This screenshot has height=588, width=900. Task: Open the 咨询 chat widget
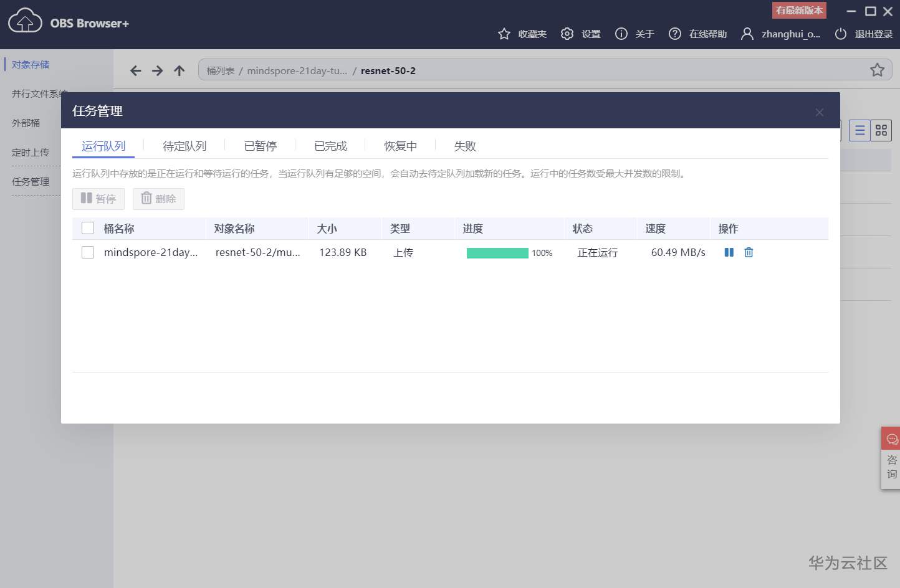[x=891, y=458]
